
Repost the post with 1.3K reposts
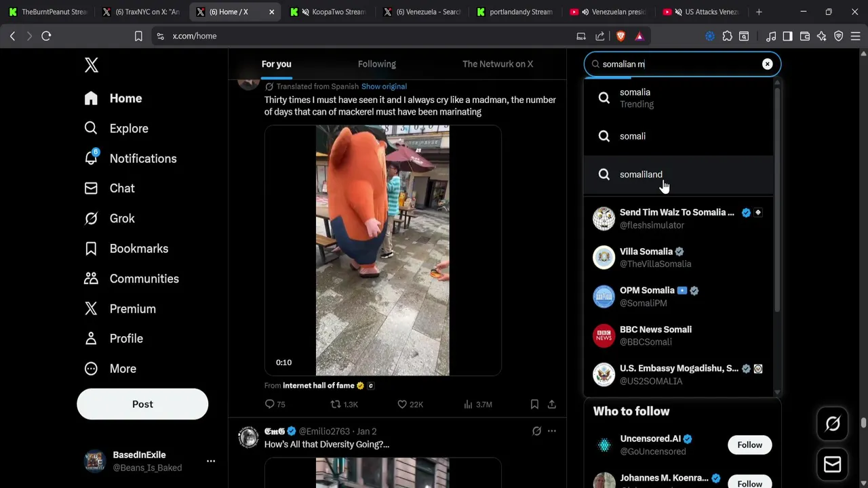coord(344,405)
